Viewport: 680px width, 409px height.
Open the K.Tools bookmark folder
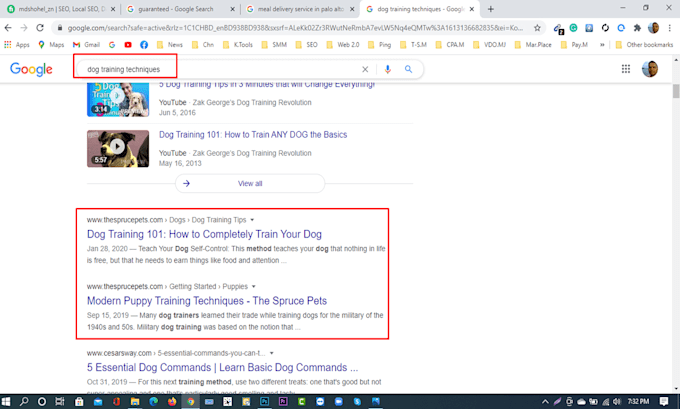coord(238,45)
